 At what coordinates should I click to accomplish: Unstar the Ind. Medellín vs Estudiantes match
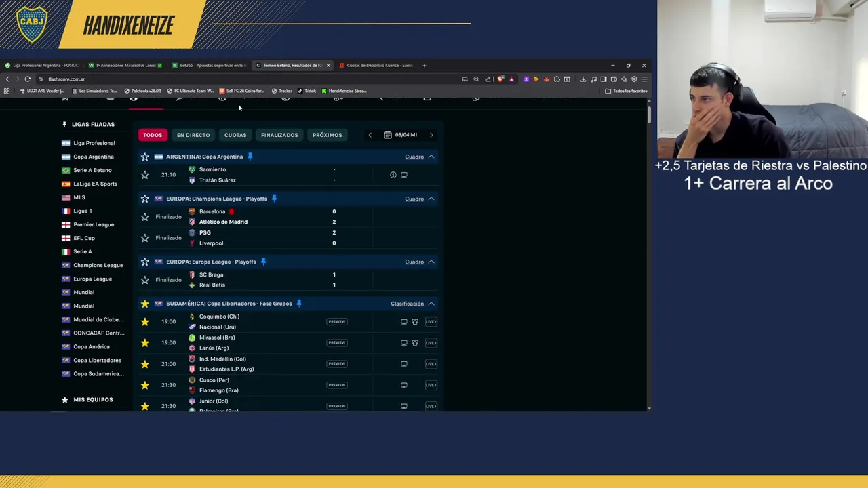[x=144, y=364]
